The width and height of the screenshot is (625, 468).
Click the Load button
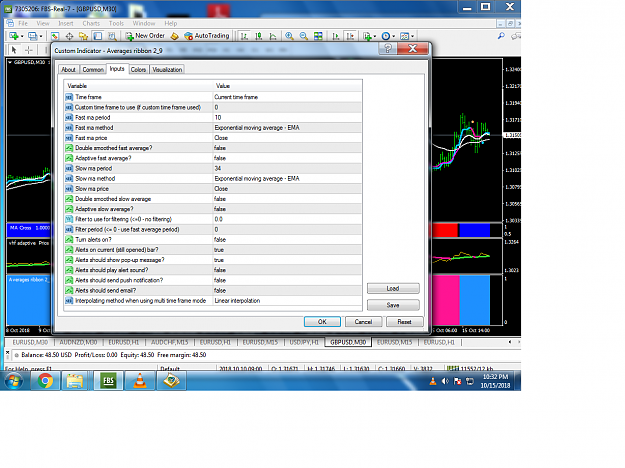[x=393, y=288]
